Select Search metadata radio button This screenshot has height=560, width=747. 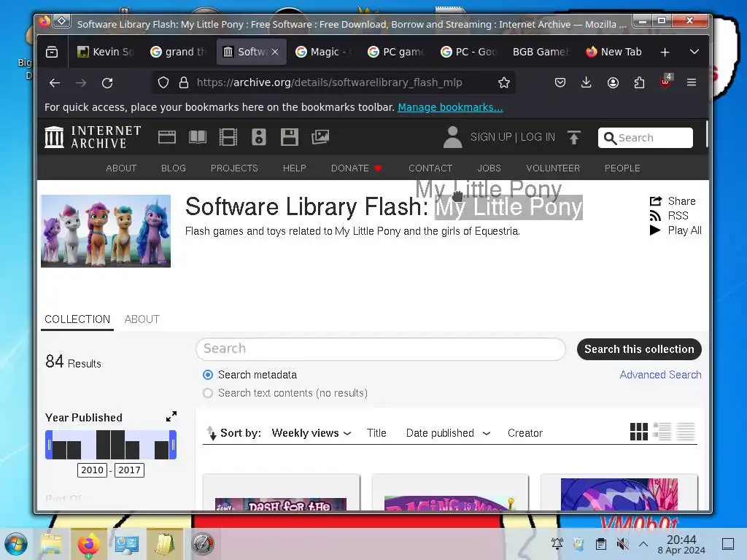[x=208, y=375]
